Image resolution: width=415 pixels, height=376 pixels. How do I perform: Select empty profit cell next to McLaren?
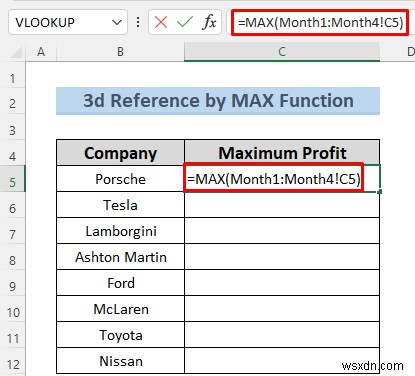282,309
